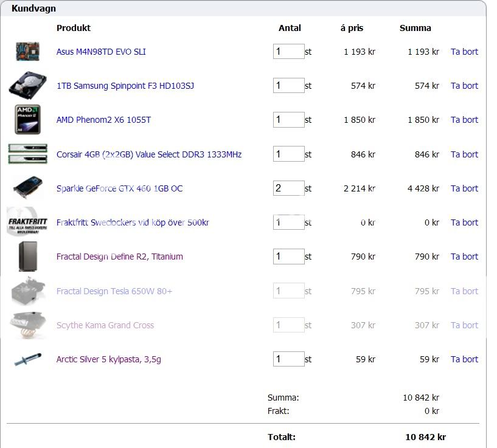Click the Fractal Design case image
497x448 pixels.
pyautogui.click(x=27, y=257)
